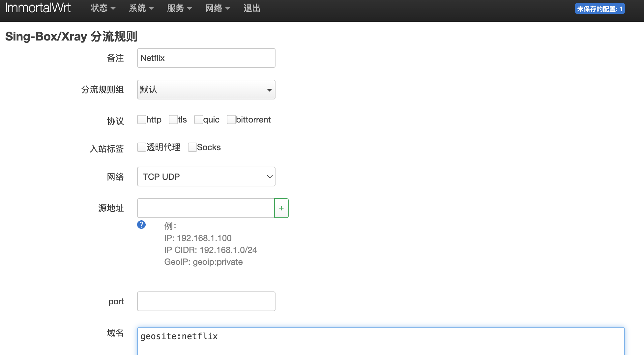Enable the http protocol checkbox
The height and width of the screenshot is (355, 644).
click(142, 120)
